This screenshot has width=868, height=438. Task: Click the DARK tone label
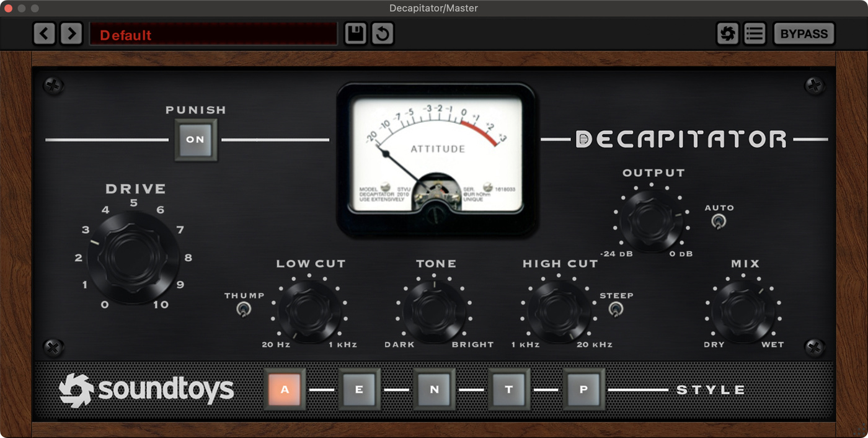coord(399,344)
